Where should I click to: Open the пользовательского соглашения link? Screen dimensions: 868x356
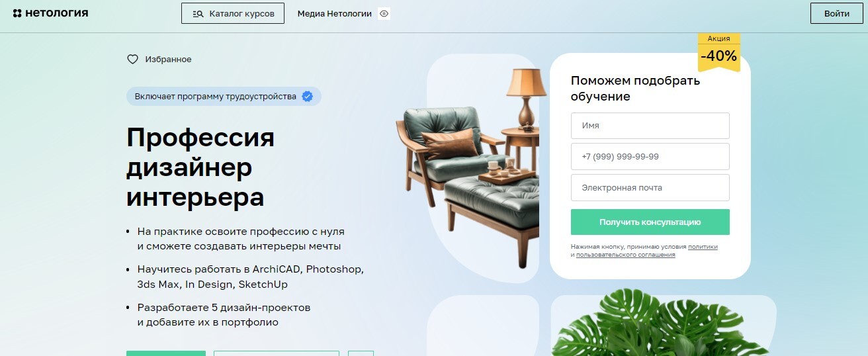(625, 255)
